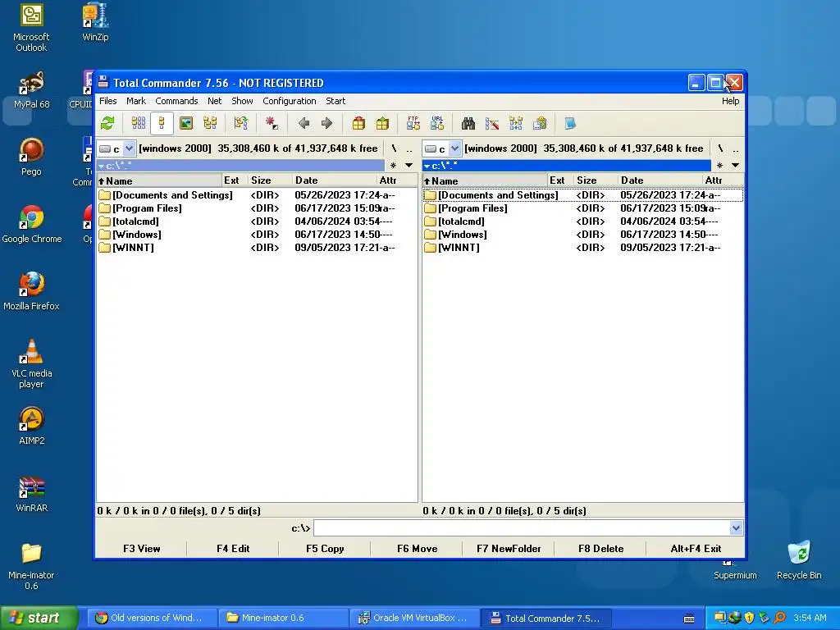Open the FTP connect toolbar icon
This screenshot has height=630, width=840.
(413, 124)
